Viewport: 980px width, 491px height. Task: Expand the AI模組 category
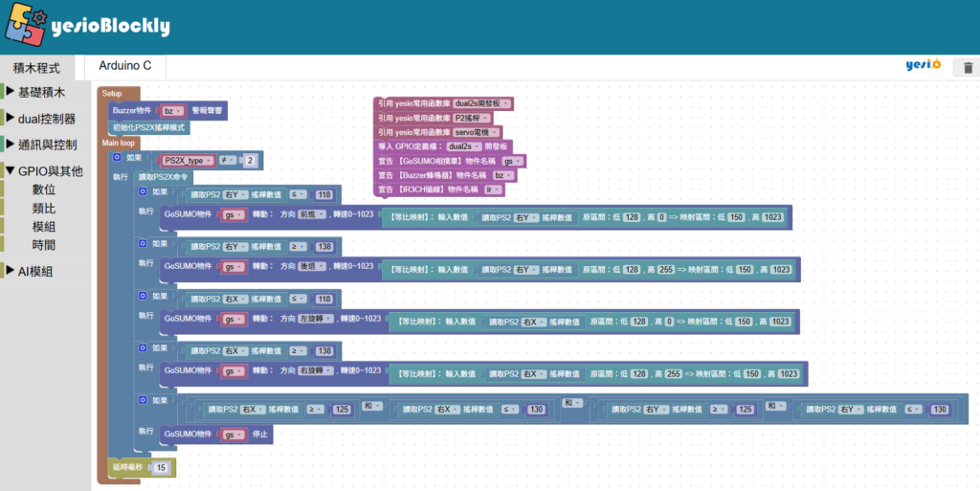(35, 271)
